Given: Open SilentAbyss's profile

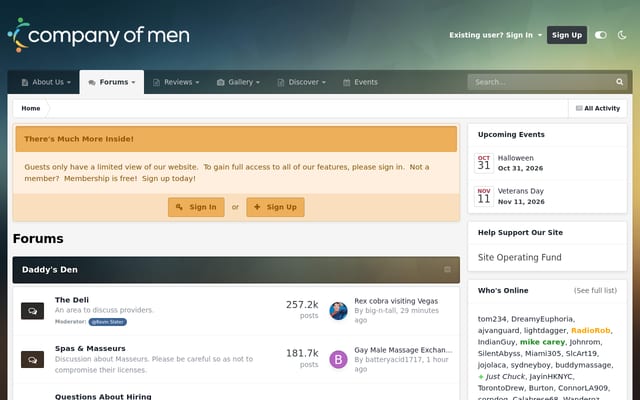Looking at the screenshot, I should click(x=499, y=353).
